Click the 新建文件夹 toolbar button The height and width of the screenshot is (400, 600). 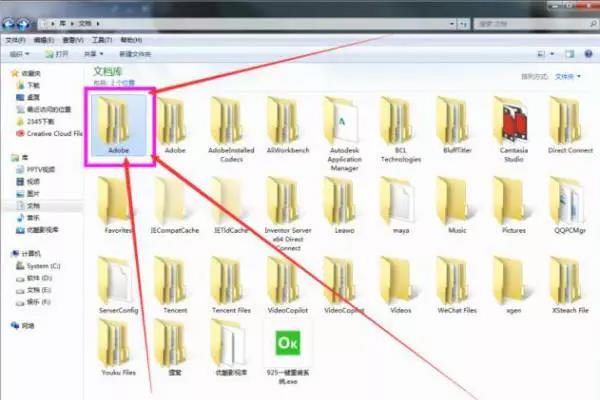point(135,54)
